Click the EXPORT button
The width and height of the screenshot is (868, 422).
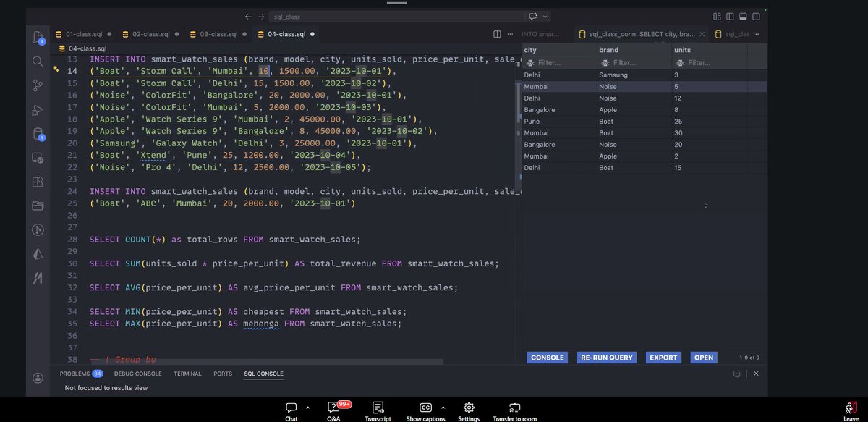[663, 358]
